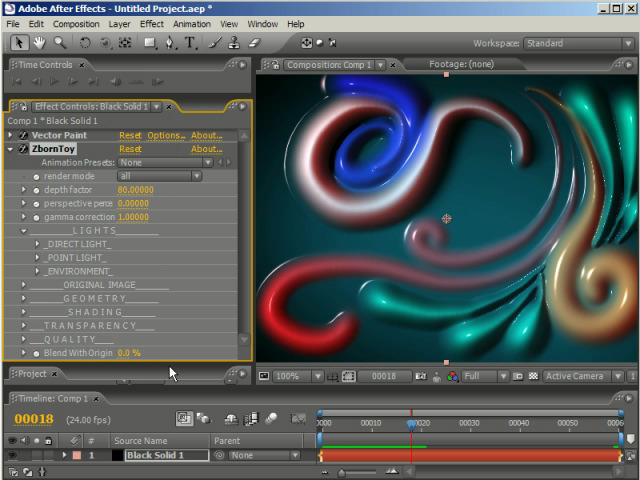Hide Black Solid 1 layer eye
The image size is (640, 480).
tap(13, 455)
